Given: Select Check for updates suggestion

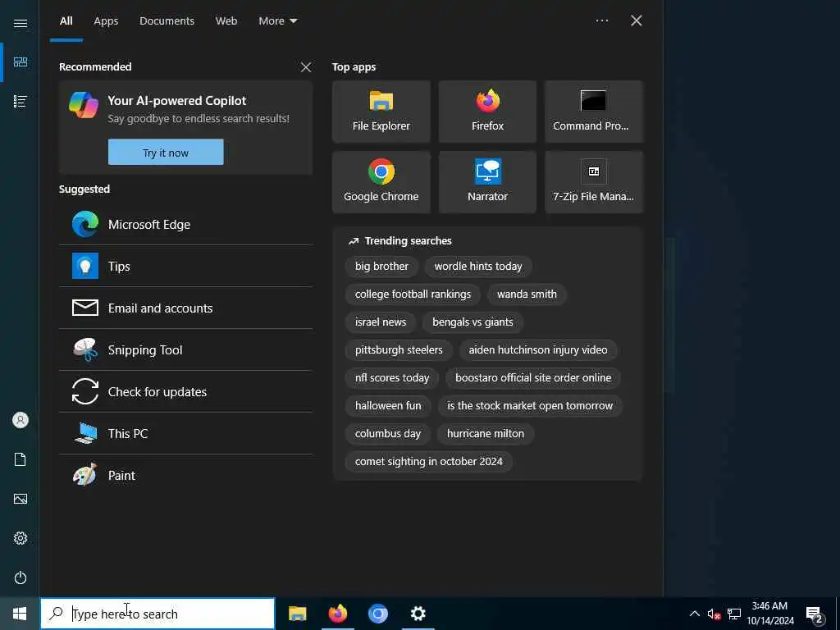Looking at the screenshot, I should [x=186, y=391].
